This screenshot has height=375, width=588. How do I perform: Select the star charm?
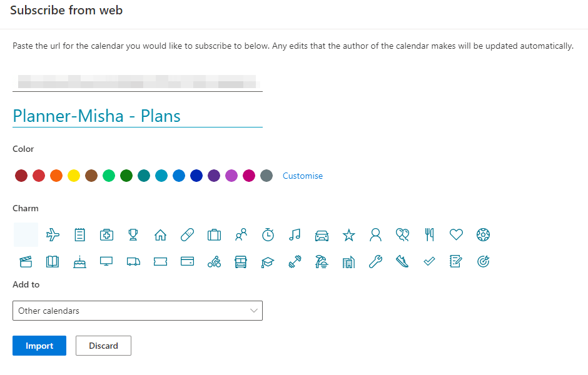point(348,235)
